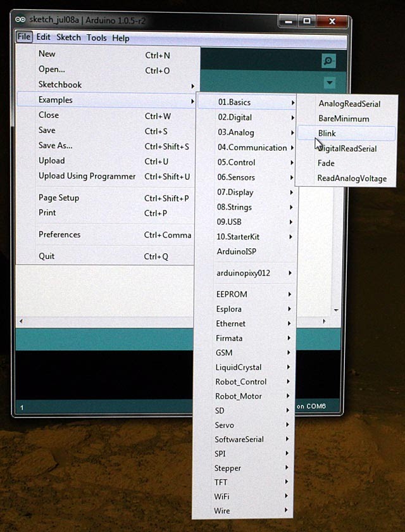Open the Sketch menu

68,37
